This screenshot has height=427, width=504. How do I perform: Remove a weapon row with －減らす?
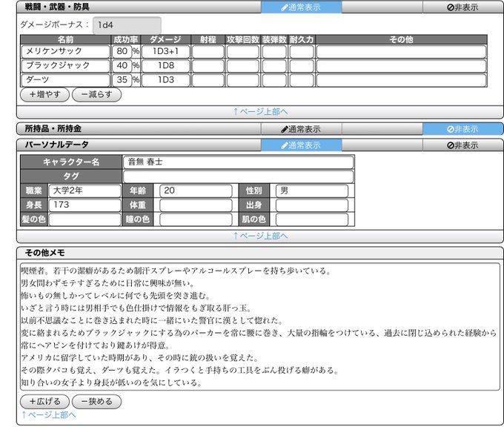point(96,95)
